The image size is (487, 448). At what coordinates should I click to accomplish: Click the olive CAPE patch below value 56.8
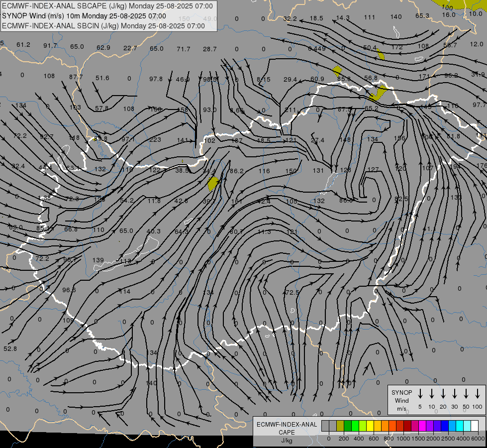click(378, 93)
